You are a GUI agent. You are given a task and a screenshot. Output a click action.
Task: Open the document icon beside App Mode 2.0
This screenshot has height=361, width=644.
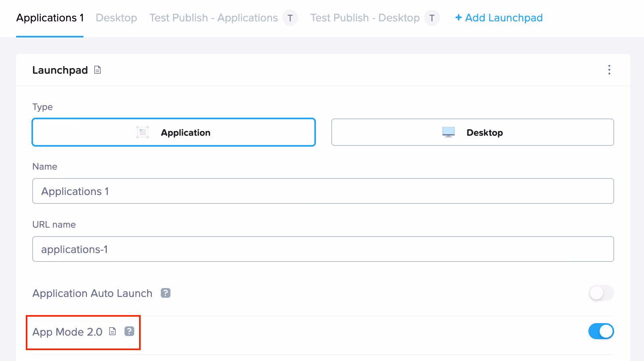(x=113, y=331)
